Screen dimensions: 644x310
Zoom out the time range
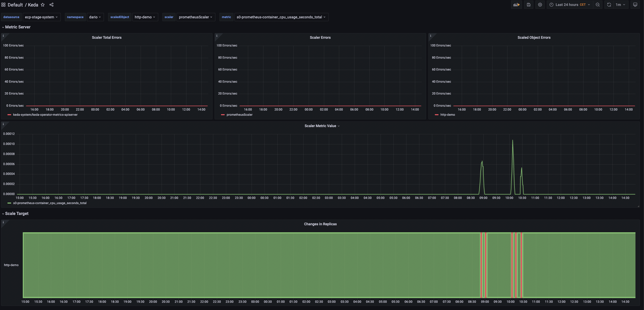597,5
